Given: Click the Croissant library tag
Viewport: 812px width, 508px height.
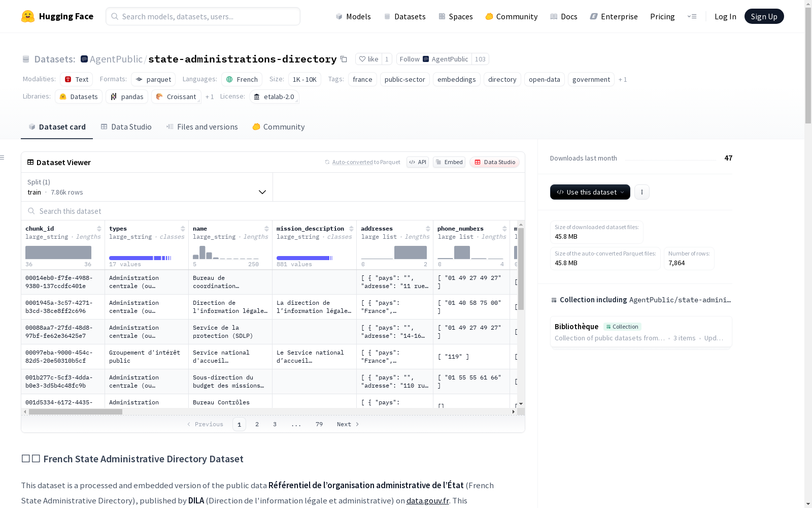Looking at the screenshot, I should click(x=176, y=97).
